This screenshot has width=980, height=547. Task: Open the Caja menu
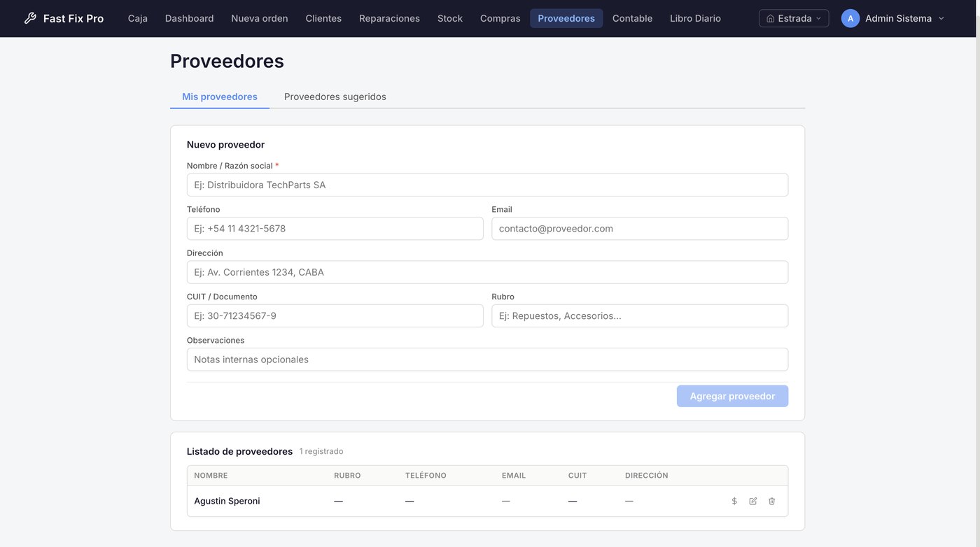[138, 18]
